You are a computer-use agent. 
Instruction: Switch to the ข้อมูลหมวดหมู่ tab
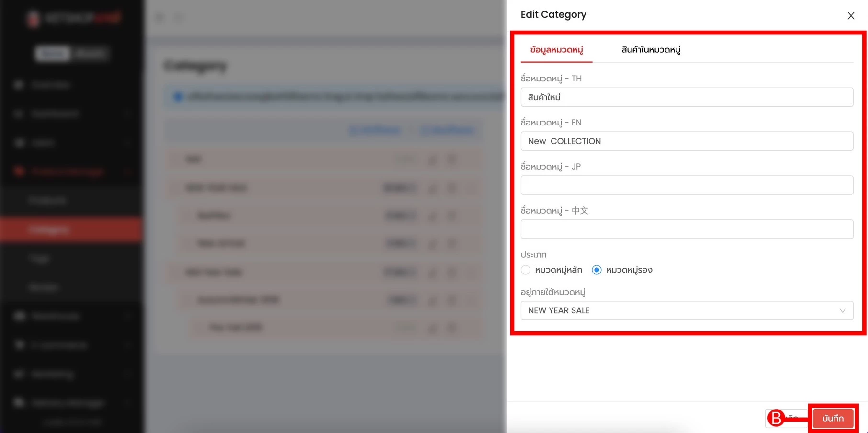pyautogui.click(x=556, y=50)
